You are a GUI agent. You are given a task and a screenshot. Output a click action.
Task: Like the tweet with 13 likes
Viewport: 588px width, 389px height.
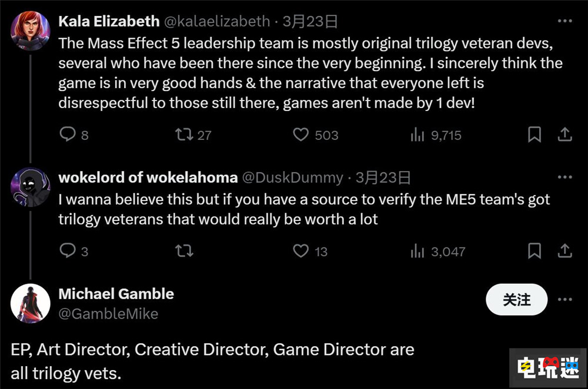tap(301, 251)
